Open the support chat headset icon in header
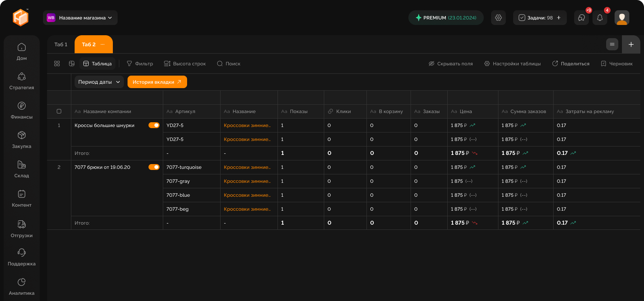The width and height of the screenshot is (644, 301). [581, 18]
